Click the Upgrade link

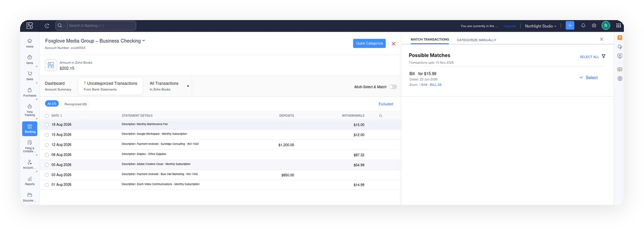(510, 26)
